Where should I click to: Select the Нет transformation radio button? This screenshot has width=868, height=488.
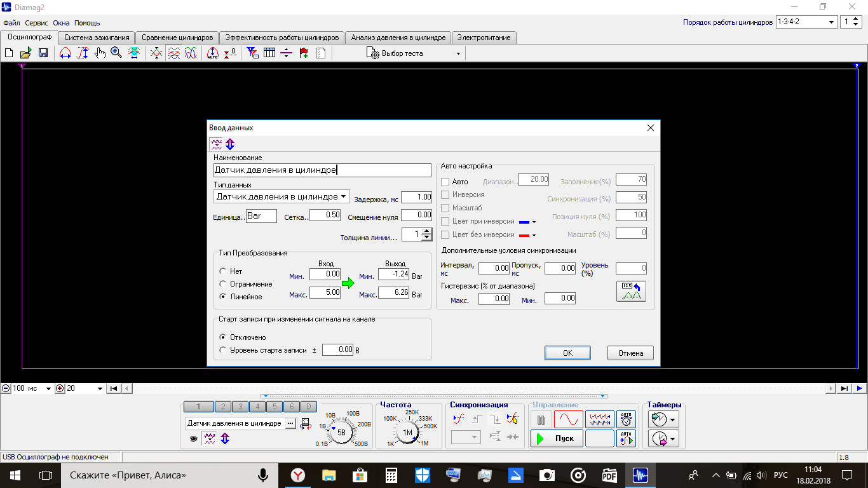223,271
